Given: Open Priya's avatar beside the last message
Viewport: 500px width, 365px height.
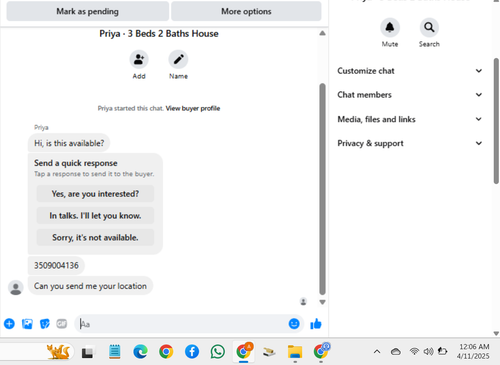Looking at the screenshot, I should pyautogui.click(x=16, y=288).
